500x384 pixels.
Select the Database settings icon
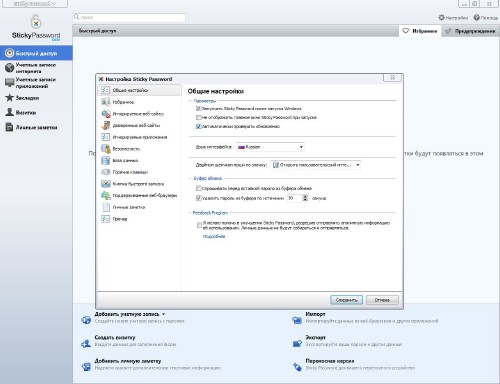point(106,160)
